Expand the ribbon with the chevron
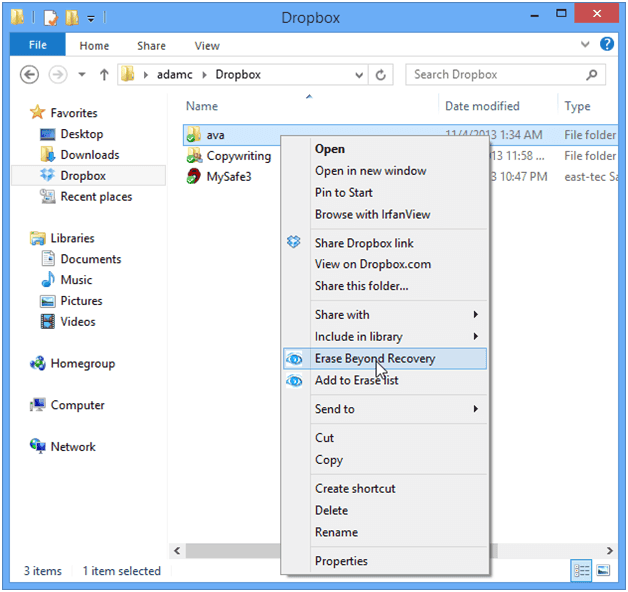The image size is (628, 592). click(x=585, y=44)
